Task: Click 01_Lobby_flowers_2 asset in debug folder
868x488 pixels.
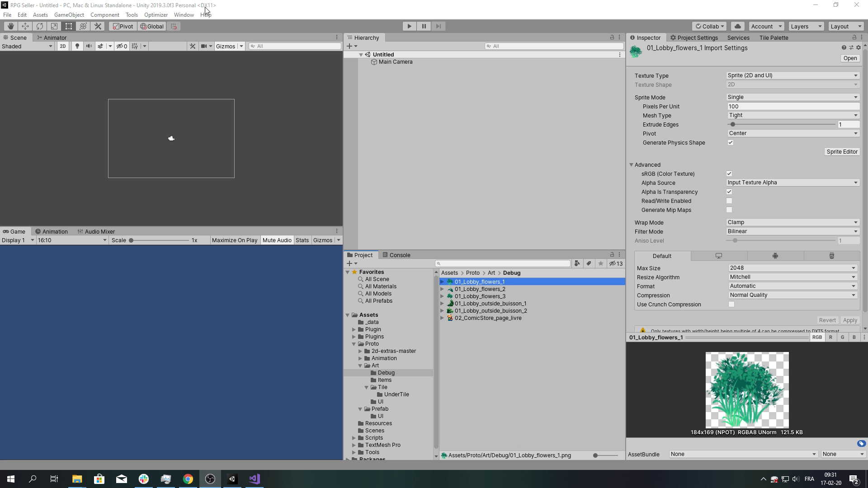Action: click(481, 289)
